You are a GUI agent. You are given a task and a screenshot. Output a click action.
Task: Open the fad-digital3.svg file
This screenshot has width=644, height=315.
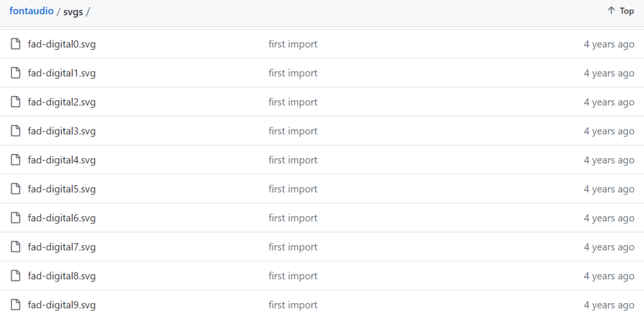[61, 131]
